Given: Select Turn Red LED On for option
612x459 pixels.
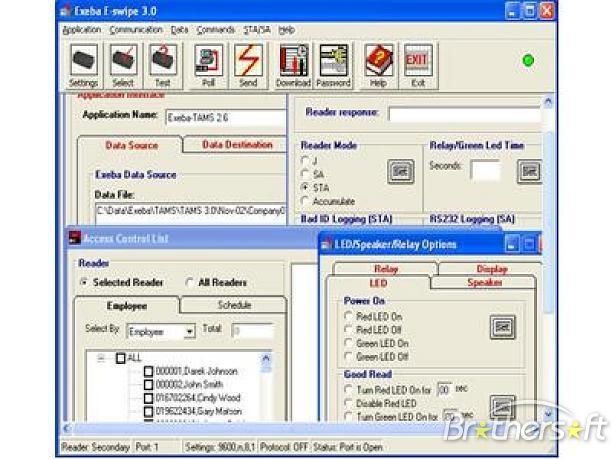Looking at the screenshot, I should coord(348,390).
